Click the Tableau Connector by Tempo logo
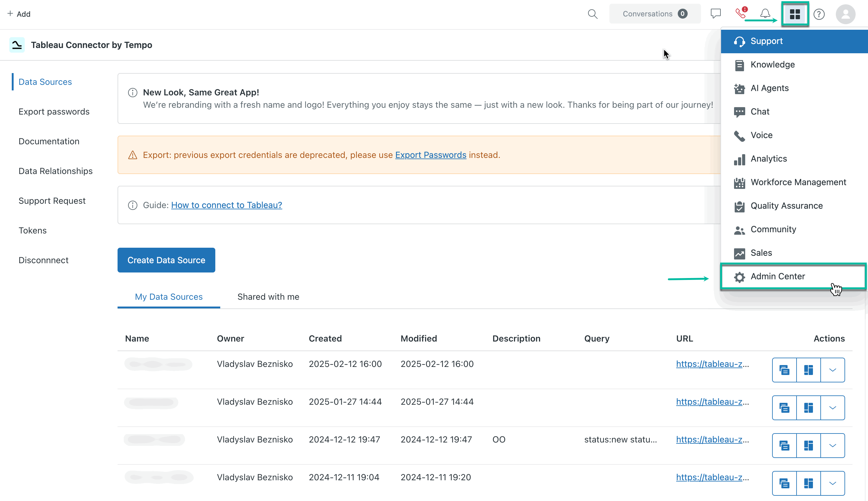The height and width of the screenshot is (501, 868). pyautogui.click(x=16, y=44)
